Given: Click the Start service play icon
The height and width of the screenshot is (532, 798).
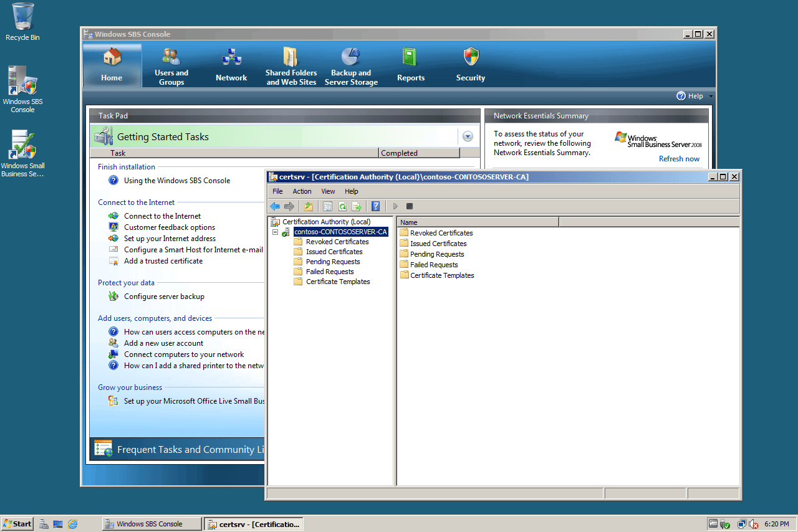Looking at the screenshot, I should click(395, 206).
